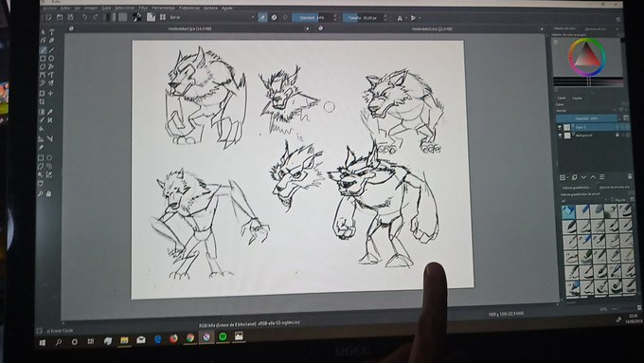
Task: Switch to the second document tab
Action: [432, 28]
